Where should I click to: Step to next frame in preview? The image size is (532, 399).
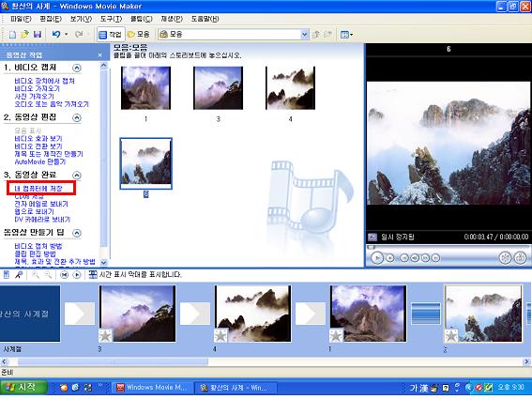click(425, 258)
